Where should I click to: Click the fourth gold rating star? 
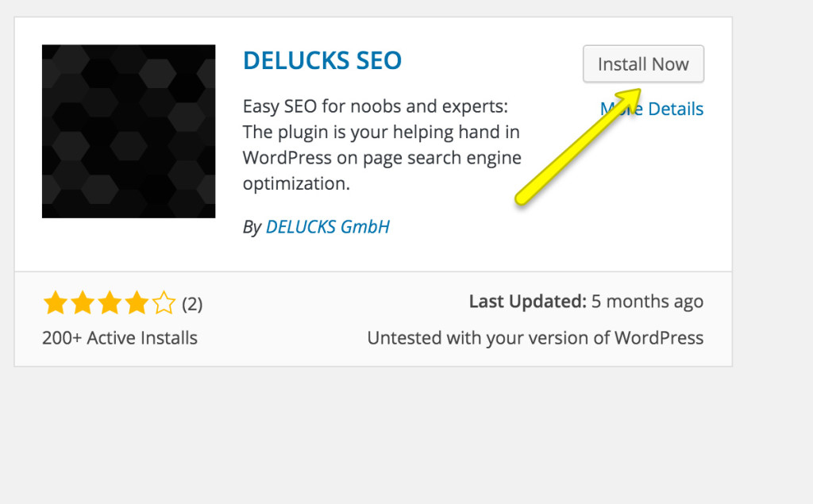coord(137,303)
